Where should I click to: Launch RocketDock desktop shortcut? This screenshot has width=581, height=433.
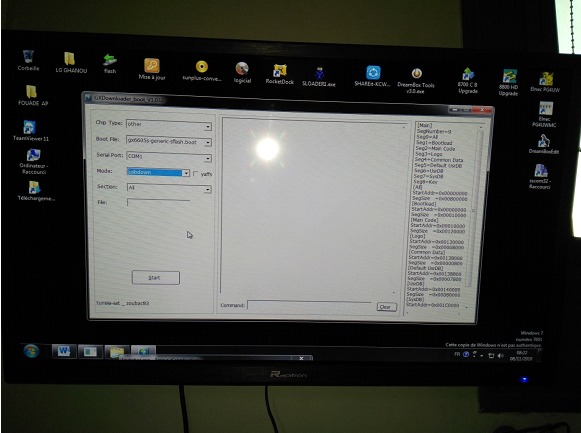(x=280, y=74)
